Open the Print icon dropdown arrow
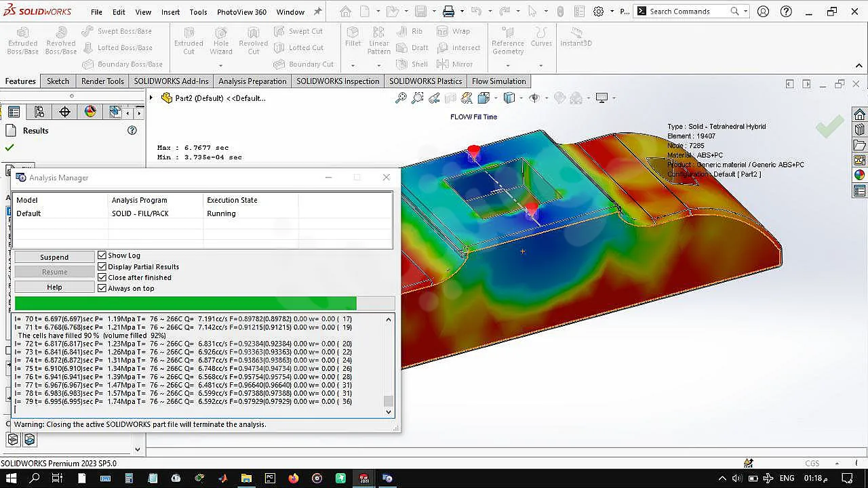The height and width of the screenshot is (488, 868). click(462, 12)
